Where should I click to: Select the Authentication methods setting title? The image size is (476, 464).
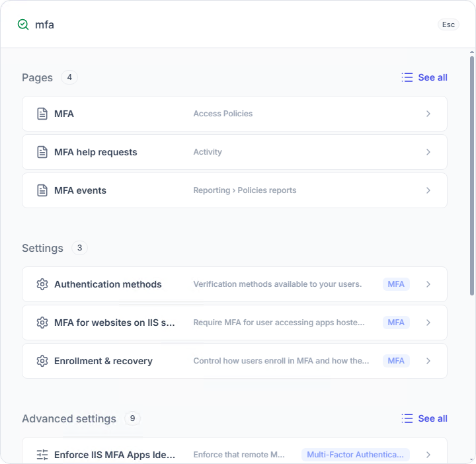pos(108,284)
